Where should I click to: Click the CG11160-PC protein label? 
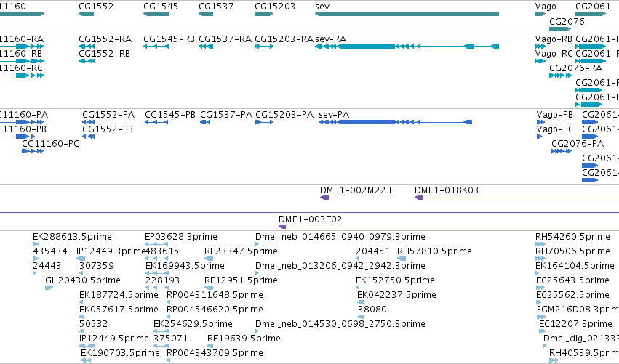[50, 144]
